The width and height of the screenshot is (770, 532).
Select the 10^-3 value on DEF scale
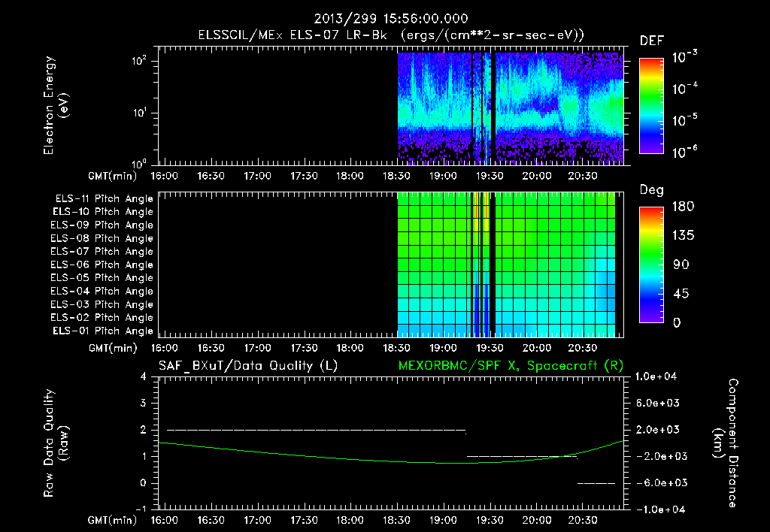684,57
